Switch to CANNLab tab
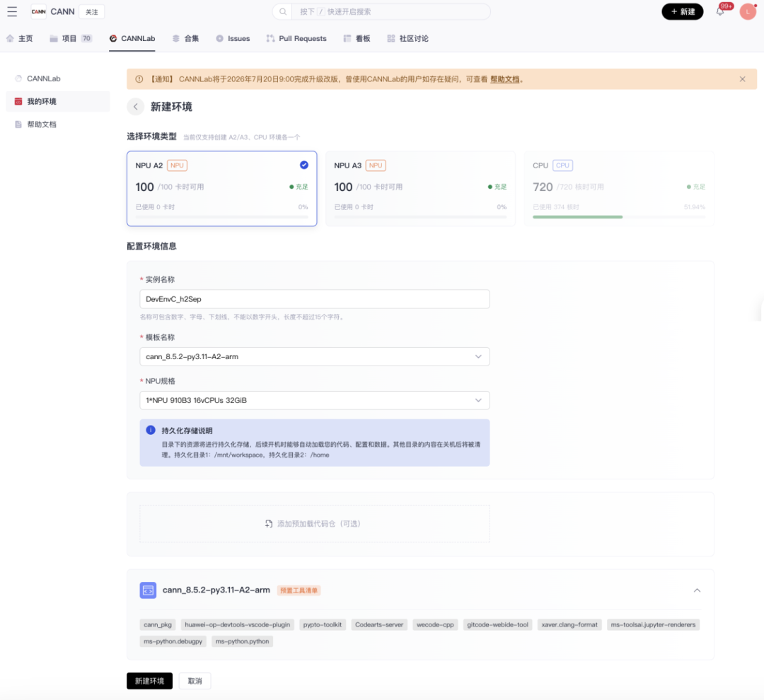 132,38
